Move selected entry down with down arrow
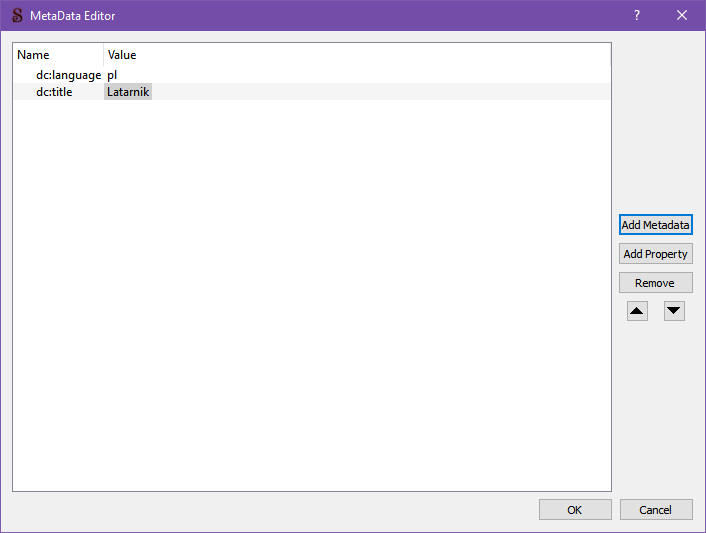The width and height of the screenshot is (706, 533). click(674, 311)
